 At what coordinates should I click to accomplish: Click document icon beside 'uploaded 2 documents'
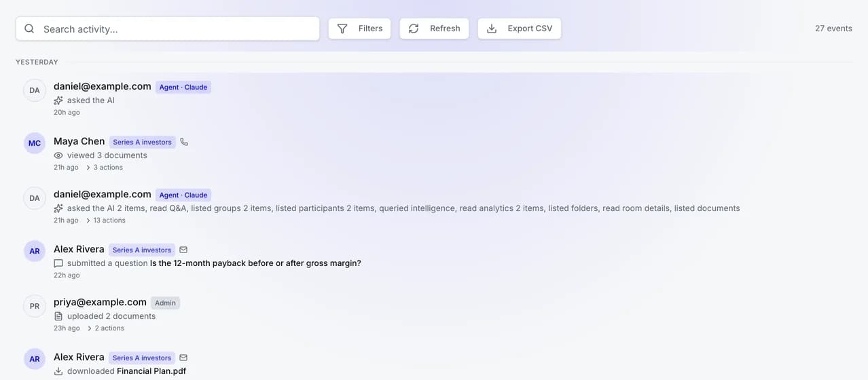point(58,316)
